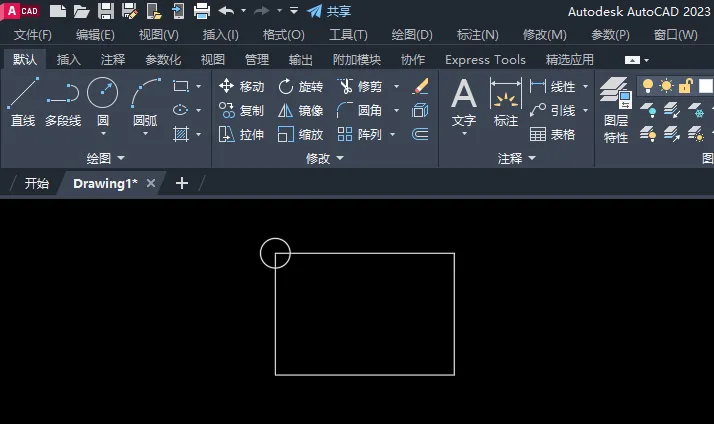Click the Offset icon in modify panel
Viewport: 714px width, 424px height.
[420, 134]
